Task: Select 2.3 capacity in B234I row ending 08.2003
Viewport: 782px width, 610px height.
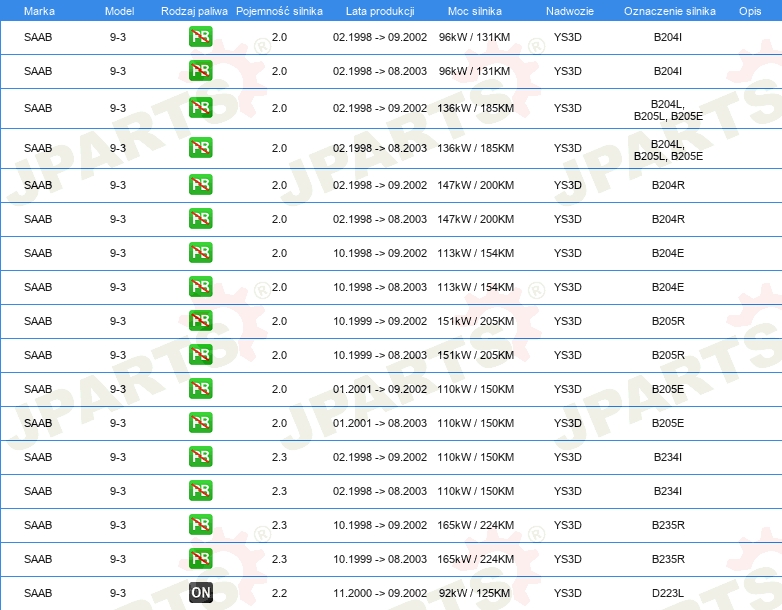Action: pyautogui.click(x=279, y=491)
